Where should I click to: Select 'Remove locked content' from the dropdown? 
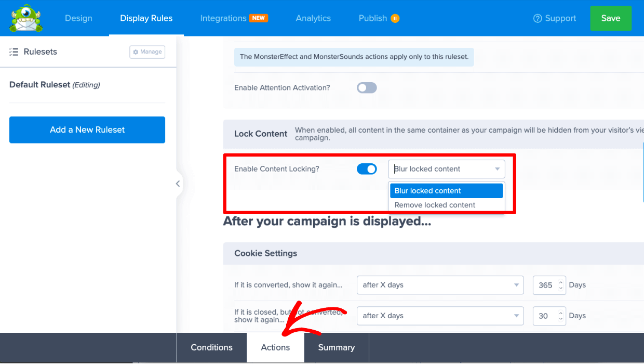[x=435, y=205]
